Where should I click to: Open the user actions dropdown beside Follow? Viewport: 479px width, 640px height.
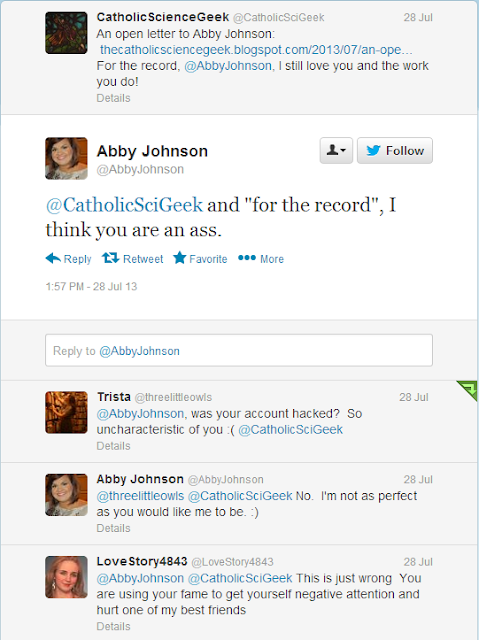click(336, 151)
